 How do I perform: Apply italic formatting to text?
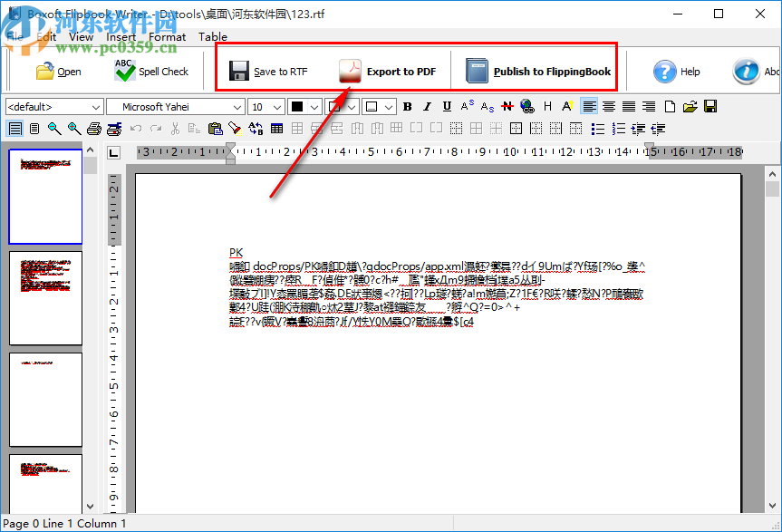click(428, 106)
